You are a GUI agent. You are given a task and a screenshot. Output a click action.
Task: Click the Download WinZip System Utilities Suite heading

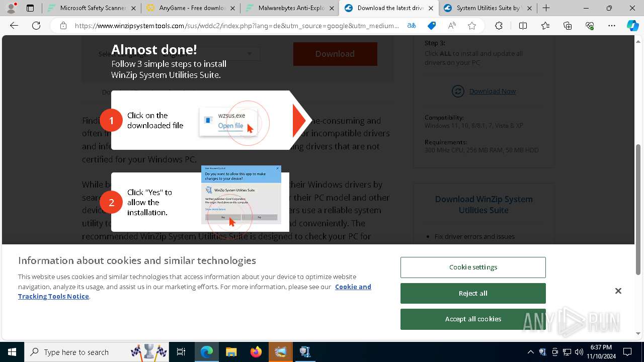coord(484,205)
